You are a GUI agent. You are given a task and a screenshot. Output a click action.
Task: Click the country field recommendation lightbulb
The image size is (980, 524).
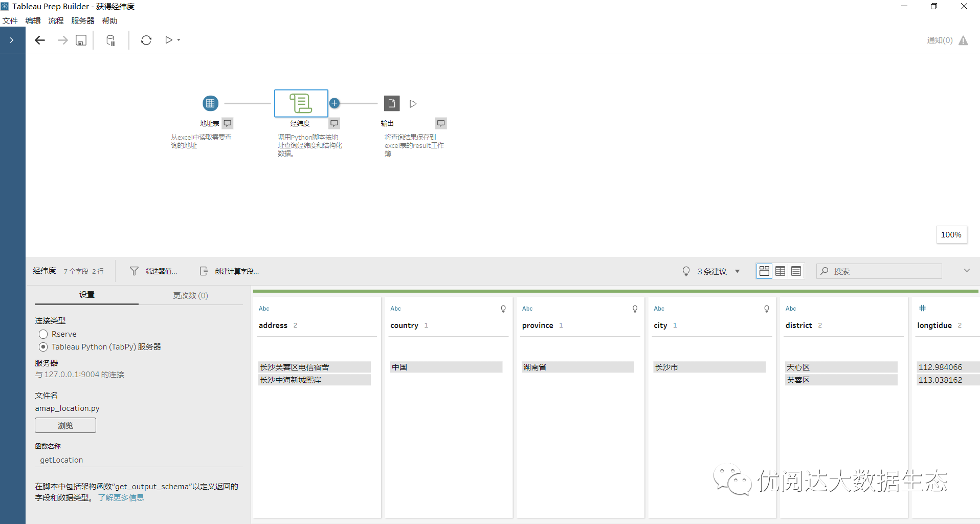[x=503, y=309]
